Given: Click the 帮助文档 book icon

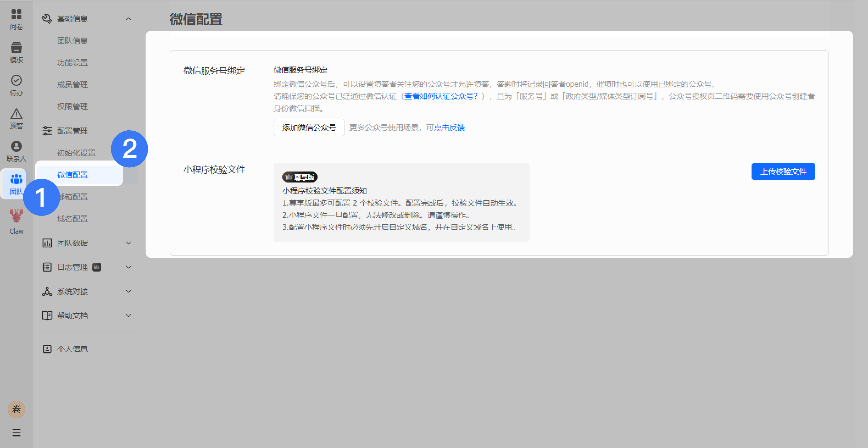Looking at the screenshot, I should pos(47,315).
